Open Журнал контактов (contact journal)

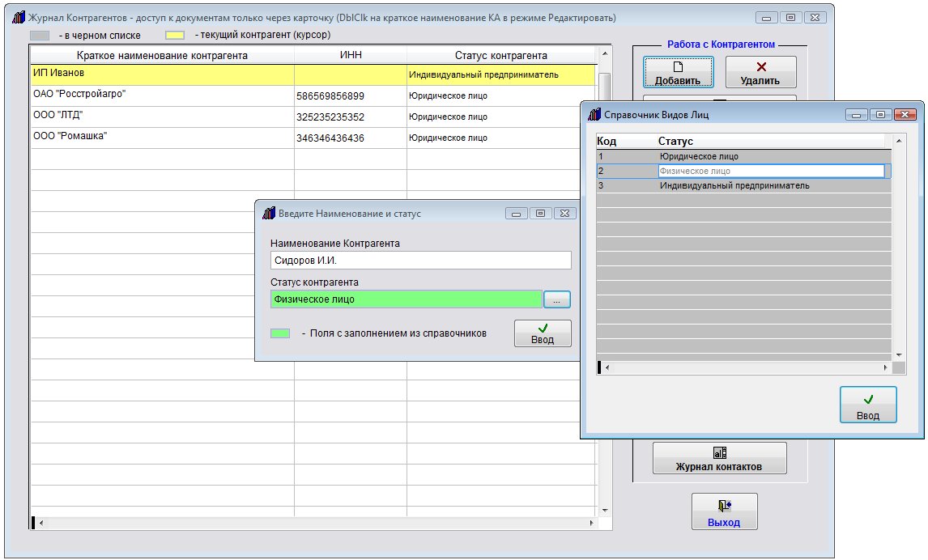pos(719,459)
